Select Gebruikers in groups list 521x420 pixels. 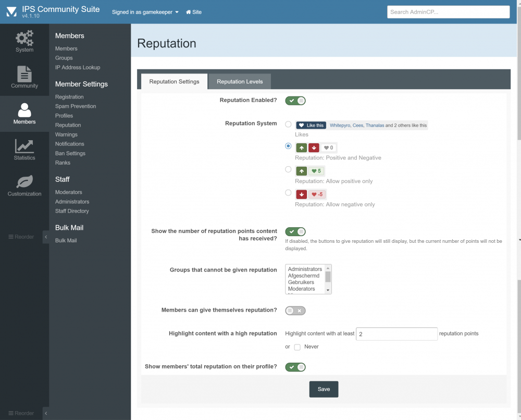point(301,282)
